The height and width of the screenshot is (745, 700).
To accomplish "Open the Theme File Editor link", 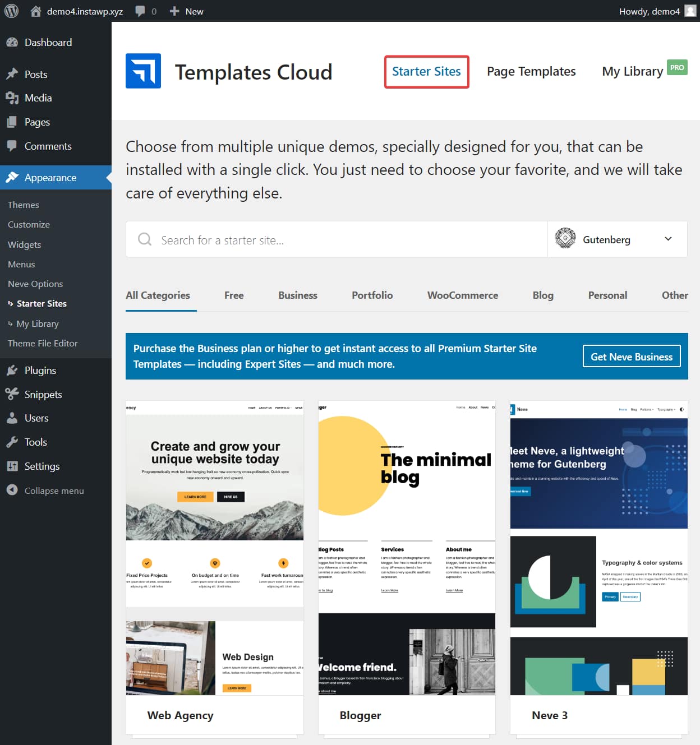I will pos(43,344).
